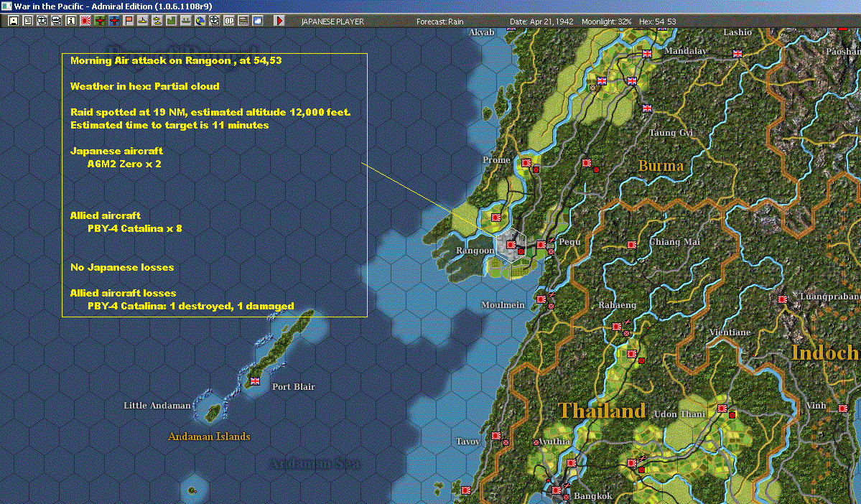Click the Japanese flag at Udon Thani
Image resolution: width=861 pixels, height=504 pixels.
click(722, 409)
